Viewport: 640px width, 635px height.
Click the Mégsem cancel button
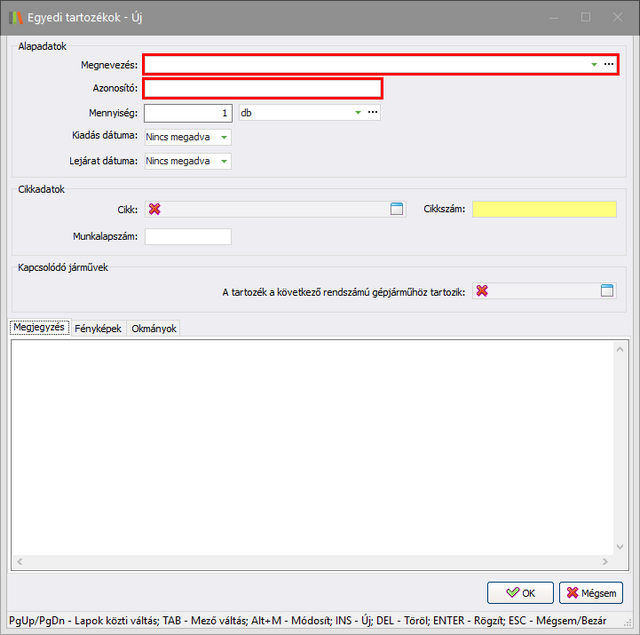(591, 593)
